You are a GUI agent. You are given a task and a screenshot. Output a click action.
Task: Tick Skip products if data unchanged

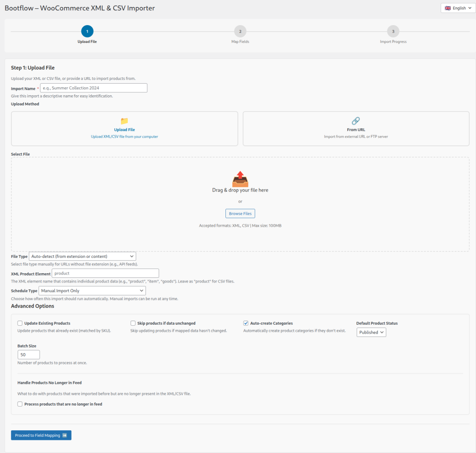click(133, 323)
